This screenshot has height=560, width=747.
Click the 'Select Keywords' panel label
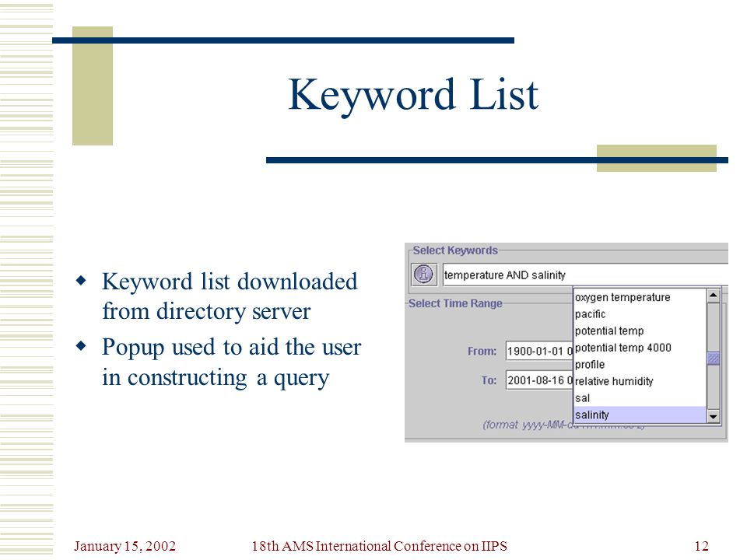455,250
